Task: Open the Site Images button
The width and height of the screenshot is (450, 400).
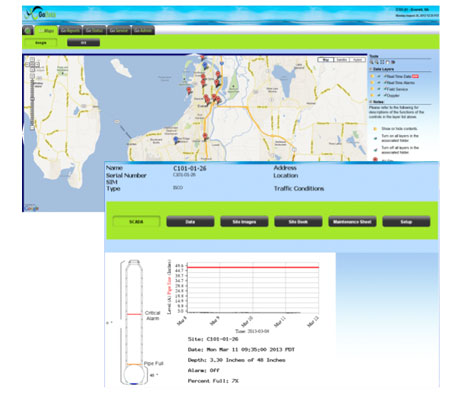Action: click(244, 222)
